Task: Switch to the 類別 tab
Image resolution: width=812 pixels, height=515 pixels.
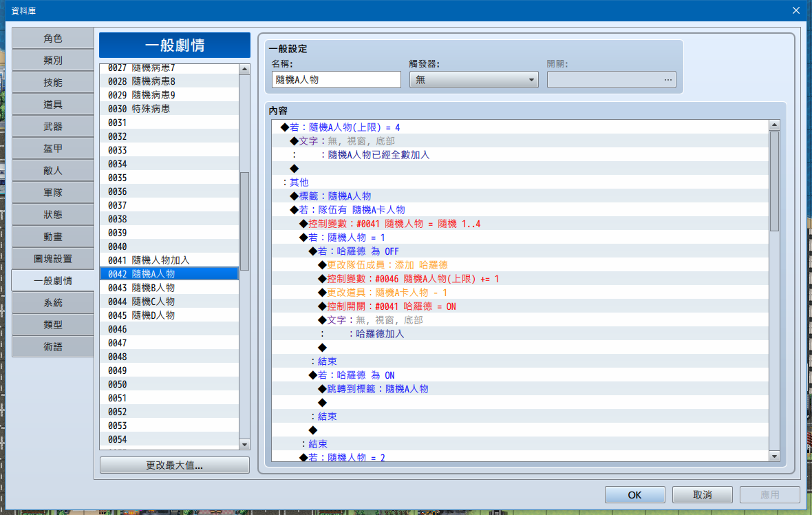Action: (x=53, y=61)
